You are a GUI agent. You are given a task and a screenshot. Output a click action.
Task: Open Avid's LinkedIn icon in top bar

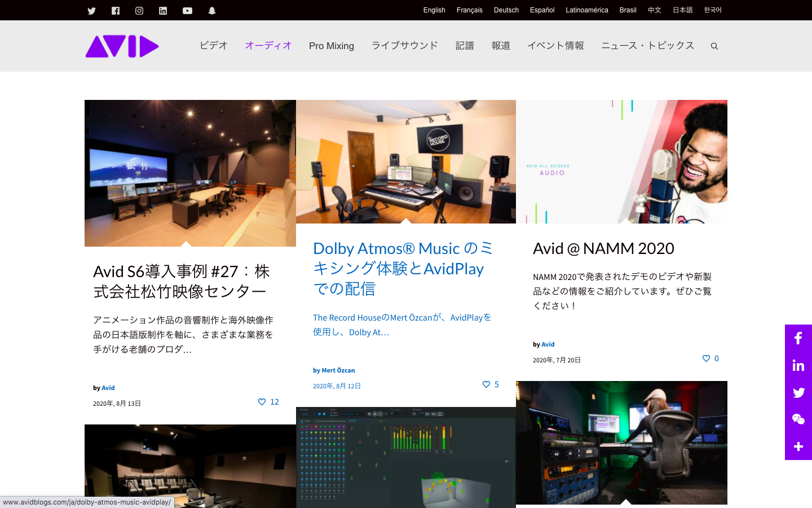click(163, 11)
